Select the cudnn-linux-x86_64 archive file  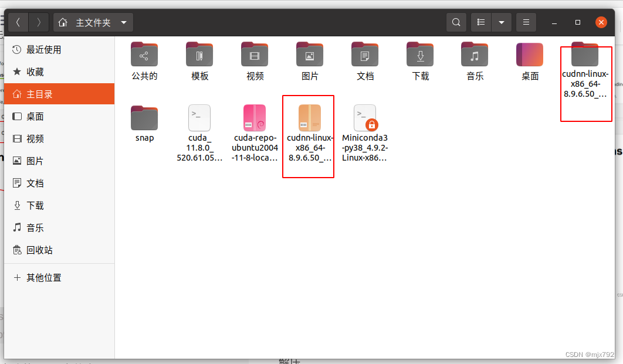tap(310, 118)
